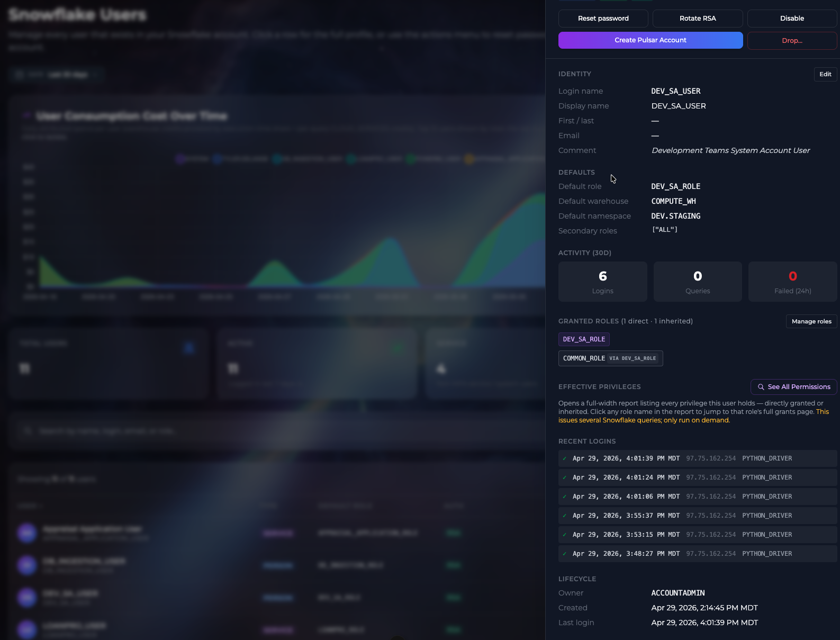840x640 pixels.
Task: Click Created date Apr 29, 2026, 2:14:45 PM
Action: [704, 608]
